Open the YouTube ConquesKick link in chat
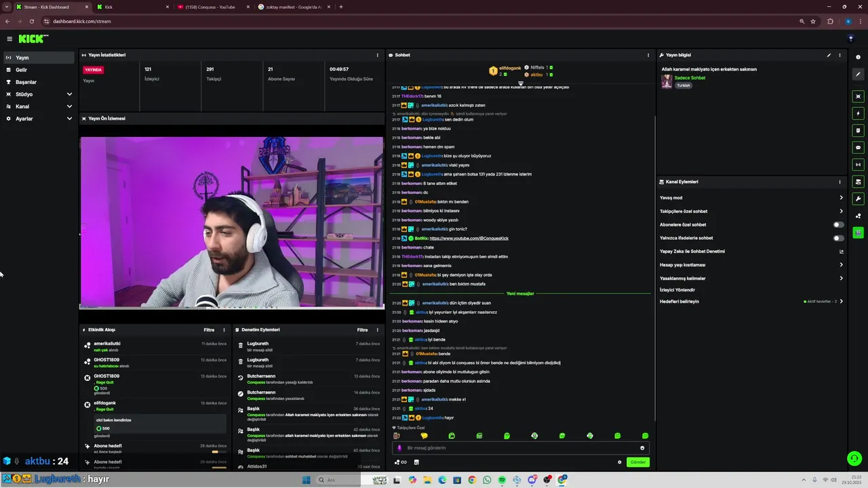 pos(469,239)
